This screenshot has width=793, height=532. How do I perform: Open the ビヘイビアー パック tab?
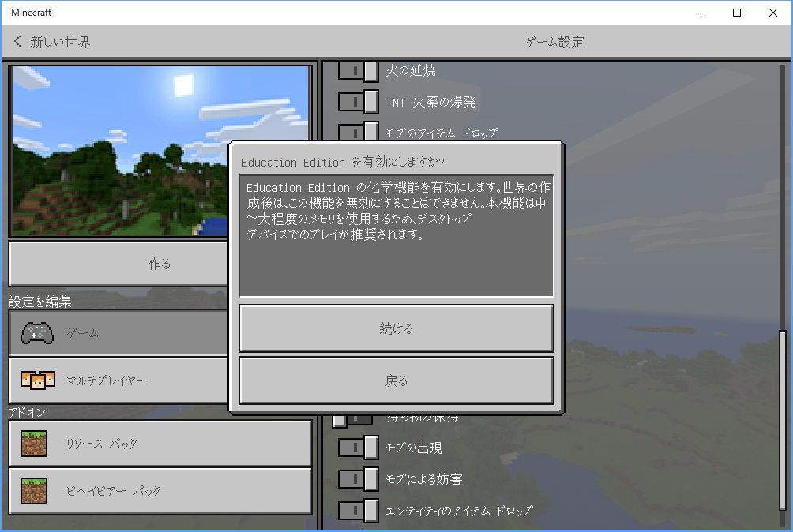160,491
